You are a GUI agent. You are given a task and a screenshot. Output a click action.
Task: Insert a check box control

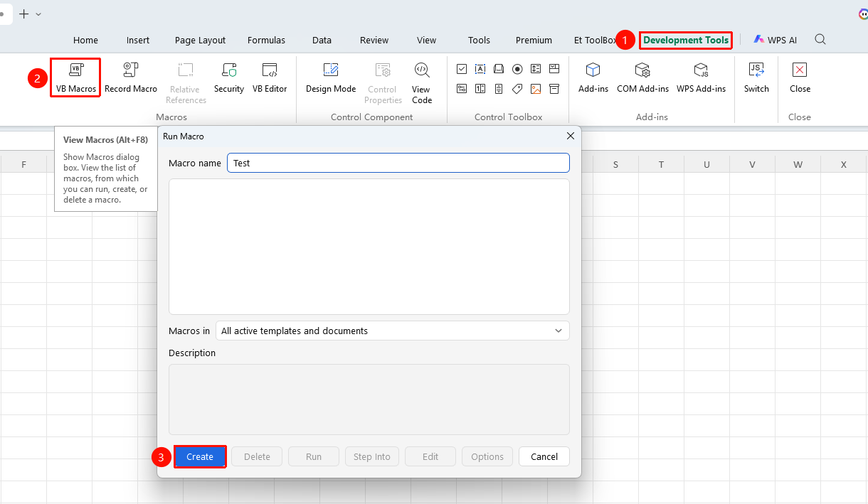click(462, 69)
